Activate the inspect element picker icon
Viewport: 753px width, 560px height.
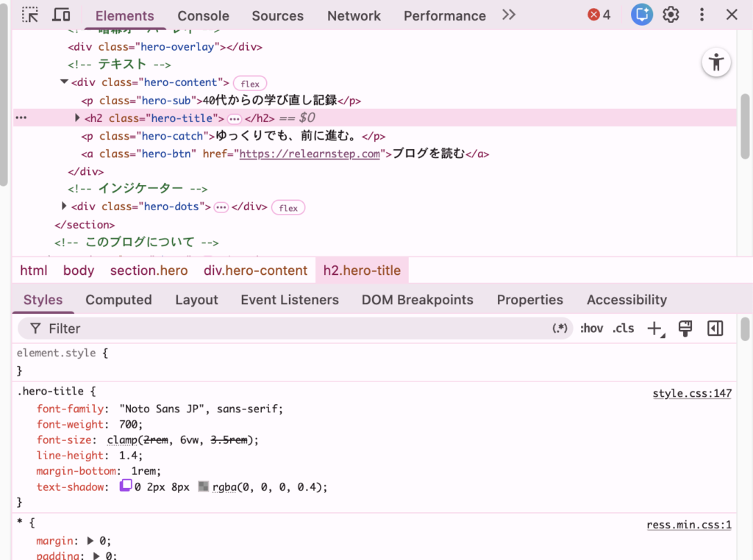click(x=29, y=15)
